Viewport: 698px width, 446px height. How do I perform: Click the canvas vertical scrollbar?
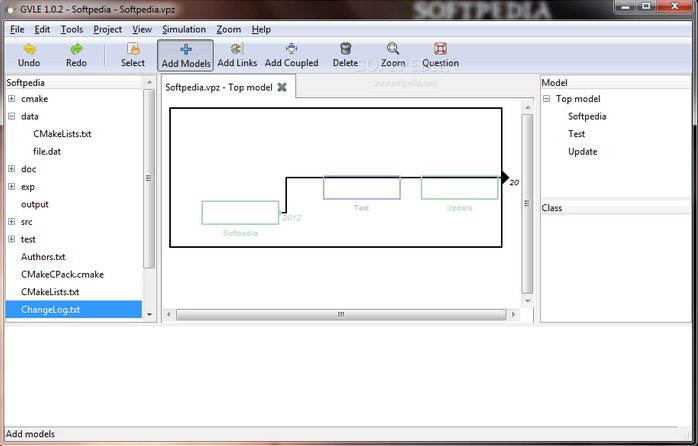coord(528,200)
